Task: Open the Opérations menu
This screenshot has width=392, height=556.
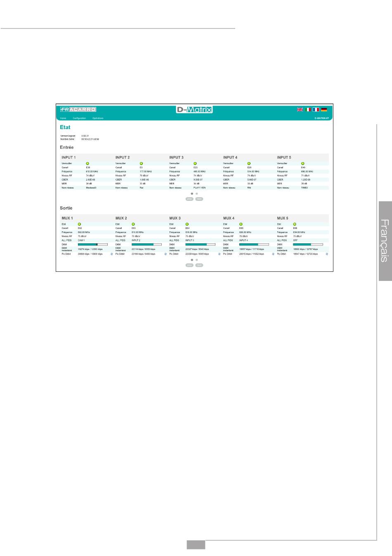Action: (98, 118)
